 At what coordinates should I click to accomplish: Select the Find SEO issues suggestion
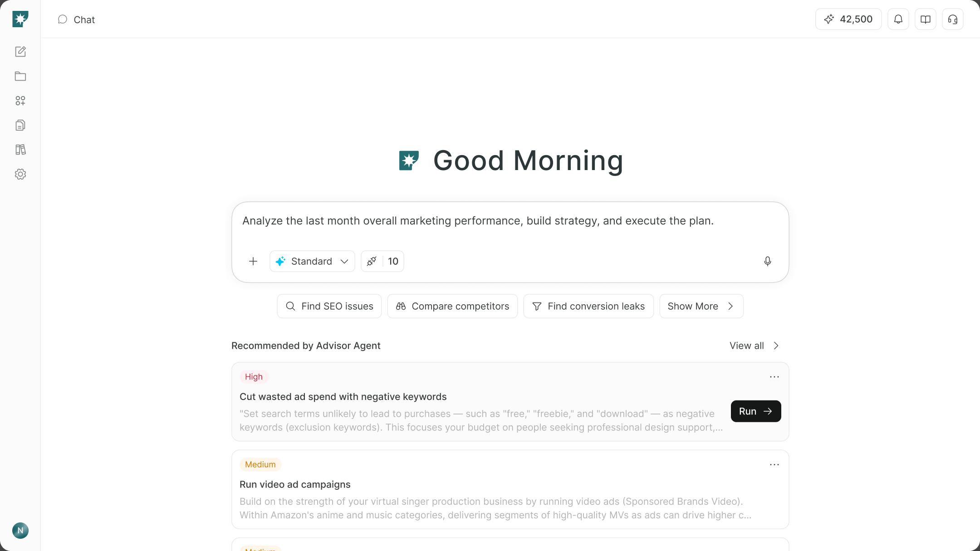point(329,306)
